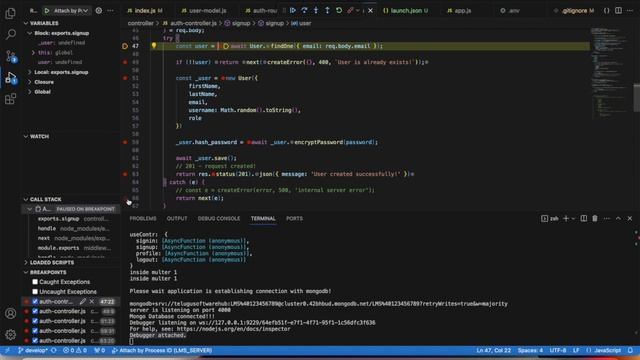Split the terminal pane

pos(584,218)
